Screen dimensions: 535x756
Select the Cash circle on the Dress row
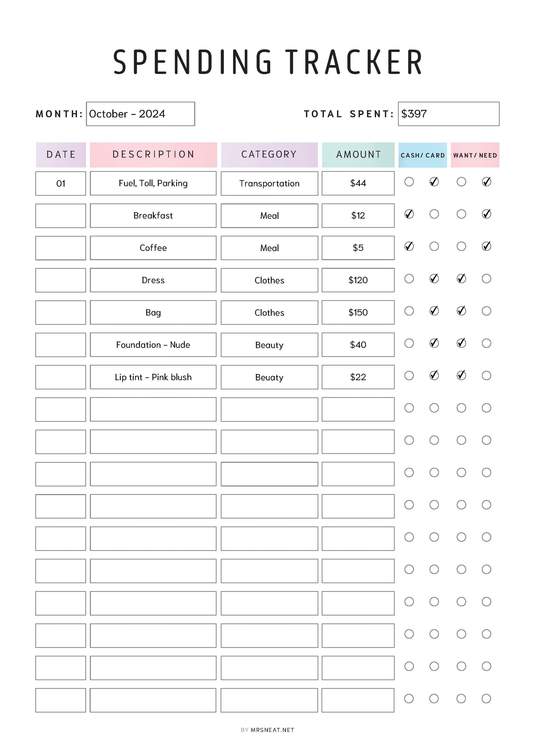click(x=409, y=279)
